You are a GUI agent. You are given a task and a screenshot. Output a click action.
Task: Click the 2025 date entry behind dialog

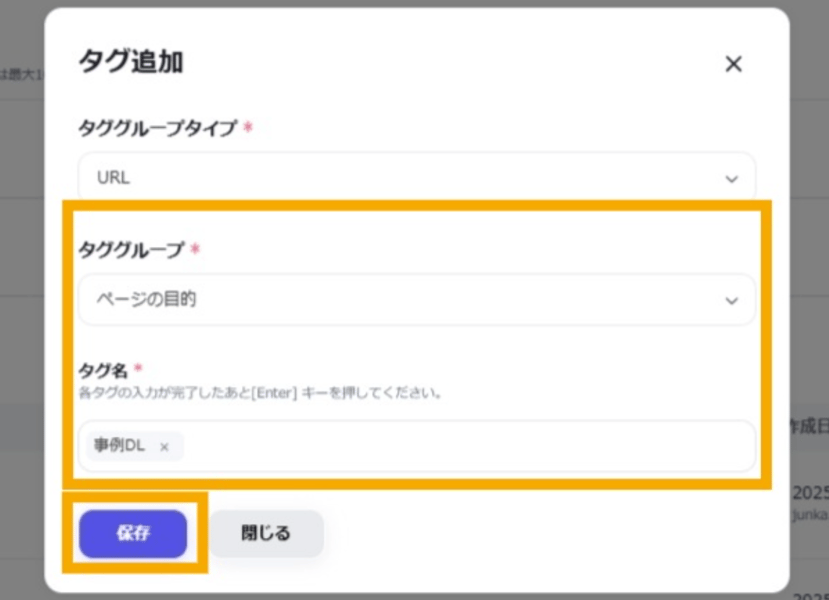coord(809,492)
